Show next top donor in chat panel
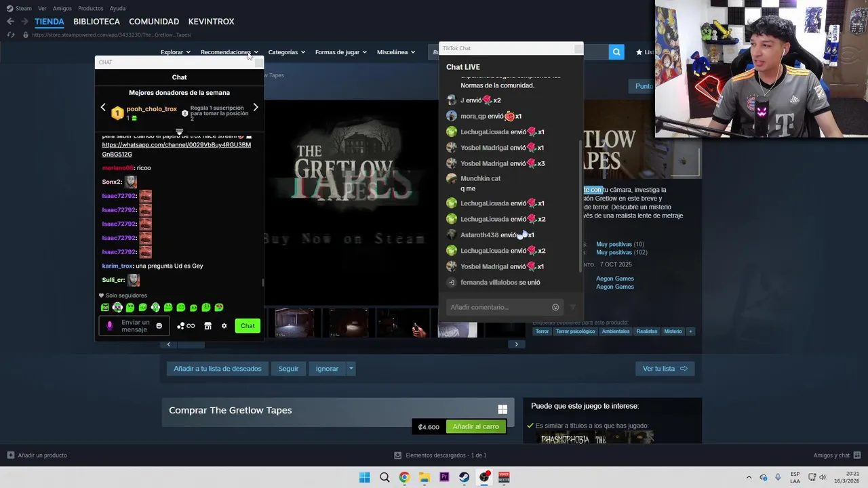 pos(256,107)
